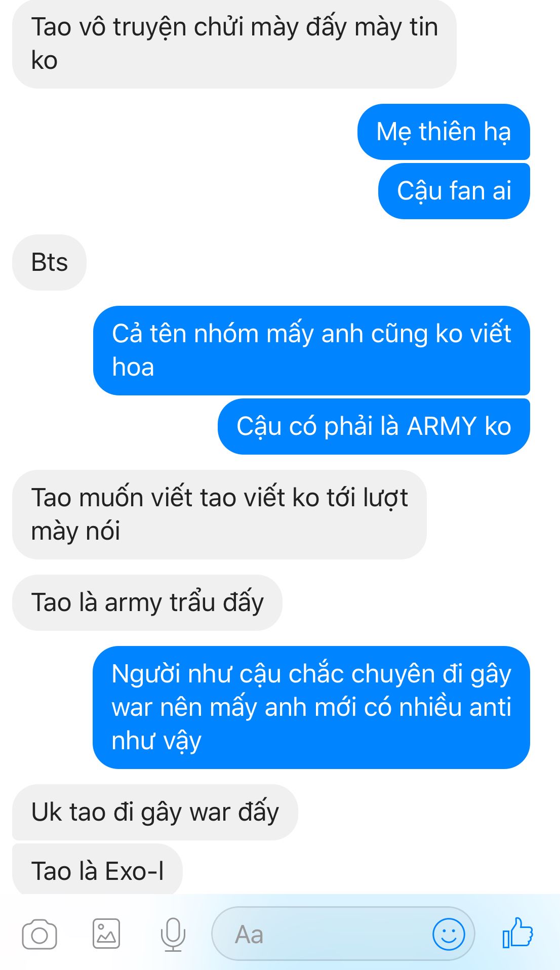Tap 'mày nói' line in gray bubble
560x970 pixels.
(x=75, y=532)
